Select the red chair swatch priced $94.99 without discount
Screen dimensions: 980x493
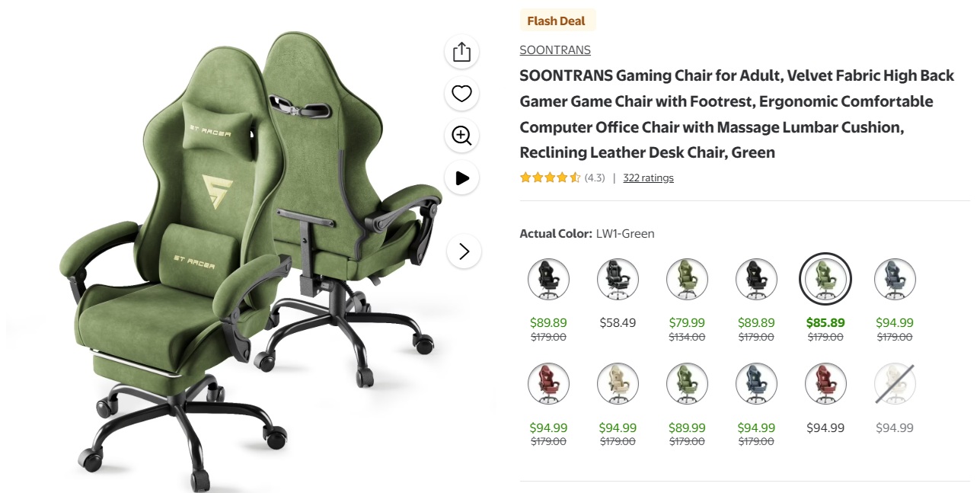[825, 383]
